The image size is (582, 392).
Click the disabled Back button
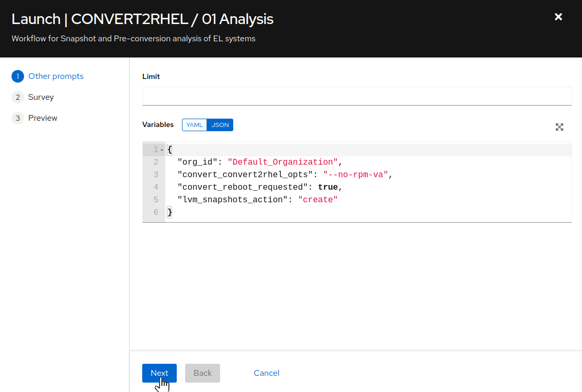click(x=203, y=373)
